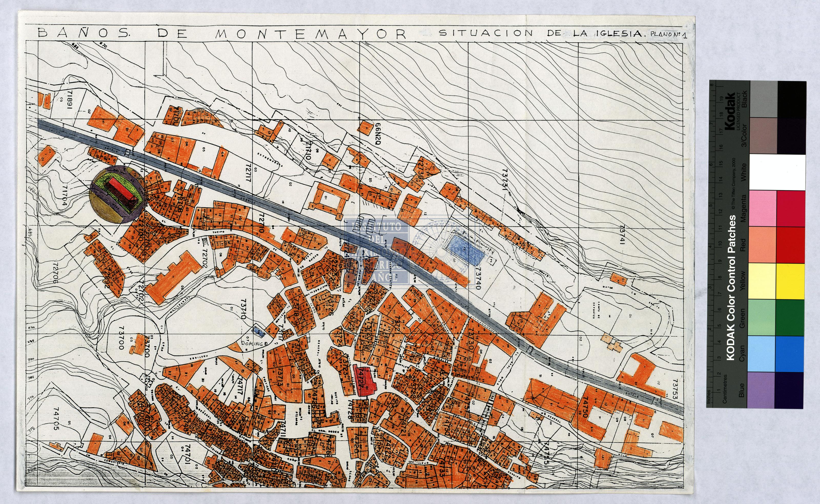
Task: Click the 71891 label in the upper left
Action: (69, 99)
